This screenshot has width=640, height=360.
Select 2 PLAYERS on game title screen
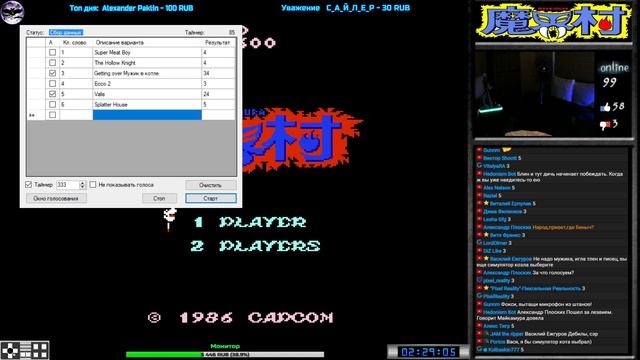[x=255, y=246]
